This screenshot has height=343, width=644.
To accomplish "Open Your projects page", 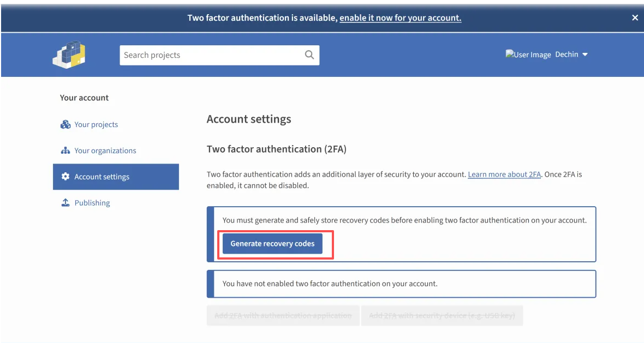I will click(x=96, y=124).
